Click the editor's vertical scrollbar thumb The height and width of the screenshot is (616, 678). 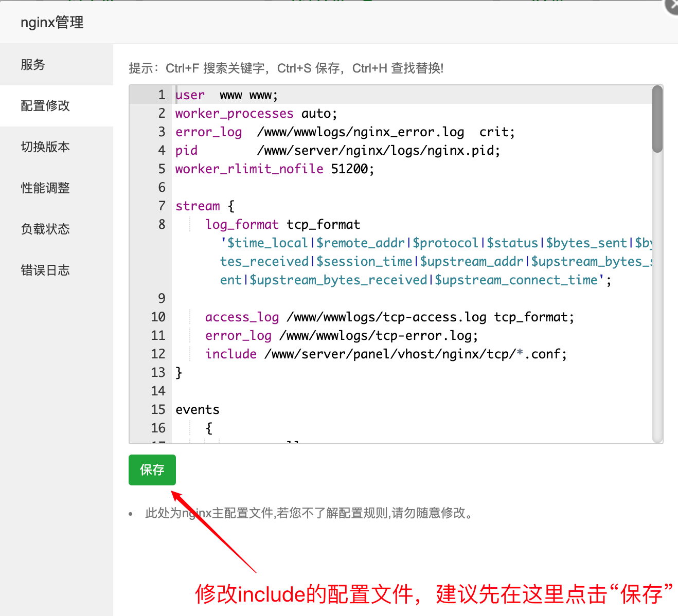657,119
